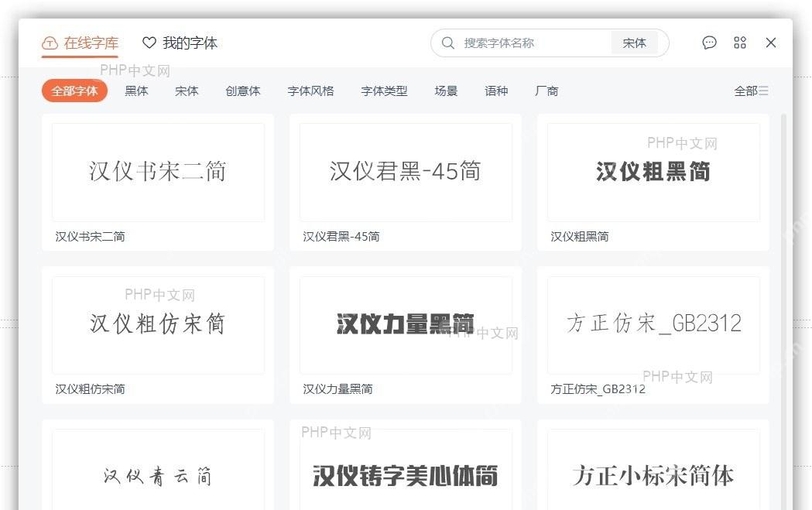Select the 全部字体 filter pill
Screen dimensions: 812x510
tap(74, 91)
